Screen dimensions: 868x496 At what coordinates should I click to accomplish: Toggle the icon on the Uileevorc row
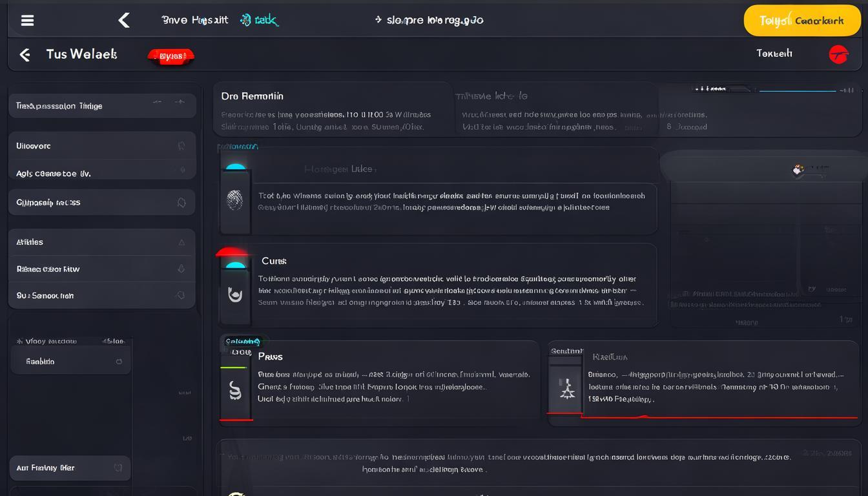coord(181,146)
